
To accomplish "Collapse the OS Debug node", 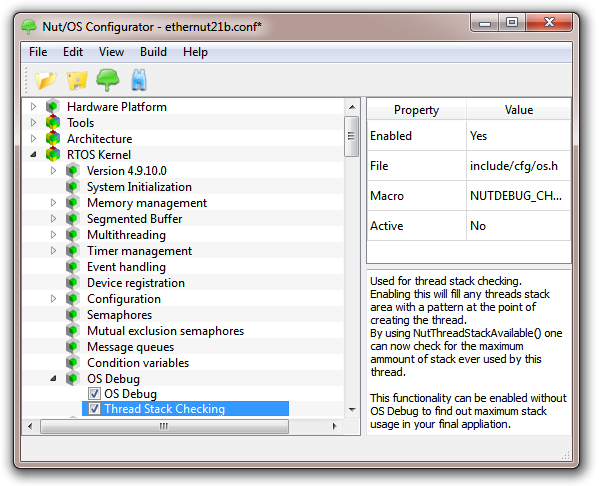I will [53, 379].
